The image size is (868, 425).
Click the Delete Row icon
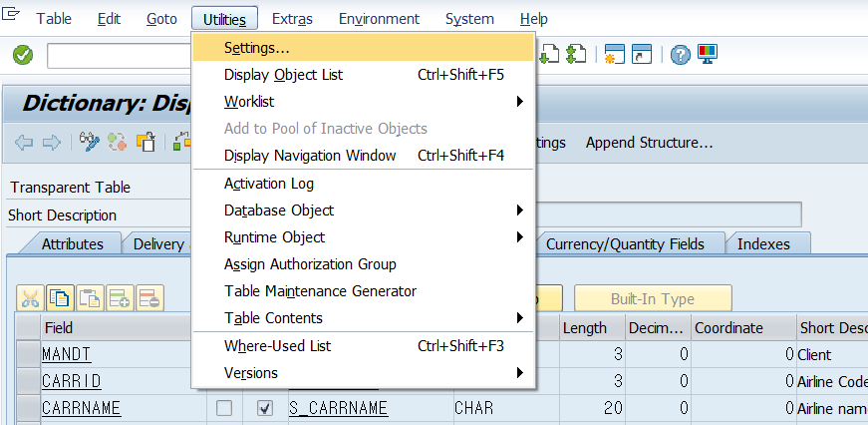pyautogui.click(x=149, y=297)
